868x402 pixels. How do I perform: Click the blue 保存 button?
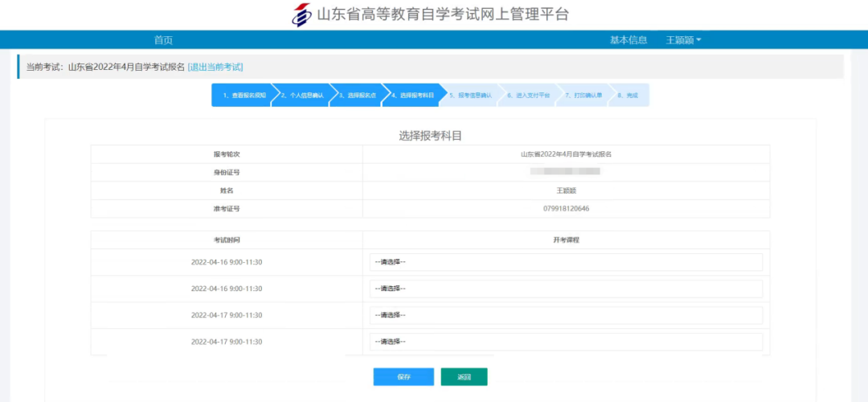pos(403,376)
